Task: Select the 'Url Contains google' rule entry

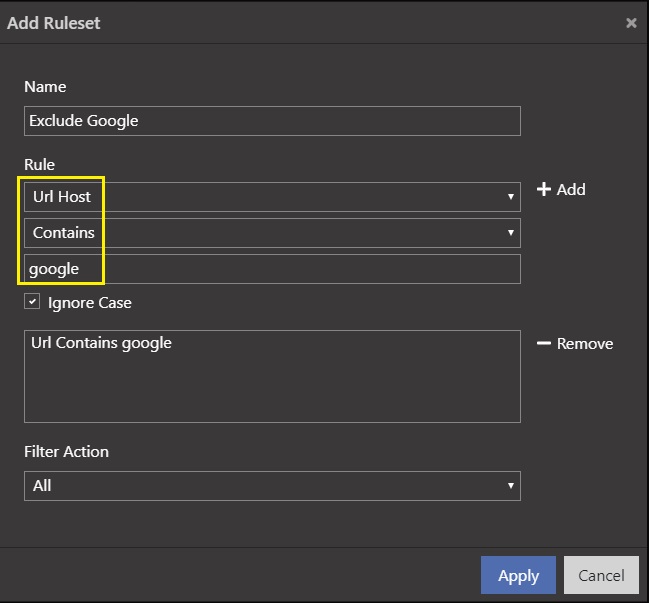Action: pos(101,343)
